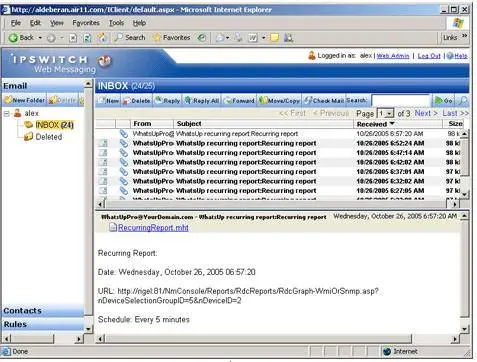The height and width of the screenshot is (362, 477).
Task: Open the message received 10/26/2005 6:32:02 AM
Action: pyautogui.click(x=278, y=181)
